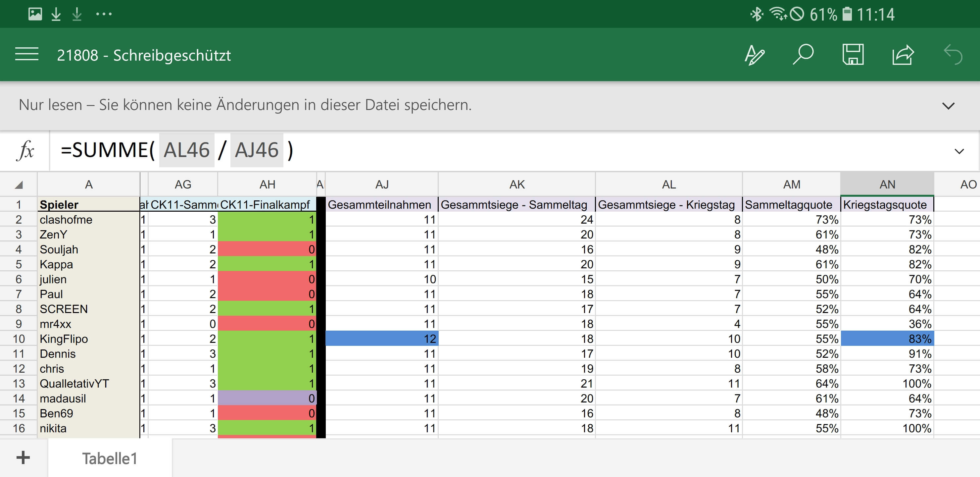Click the formula input field text
This screenshot has width=980, height=477.
[177, 150]
